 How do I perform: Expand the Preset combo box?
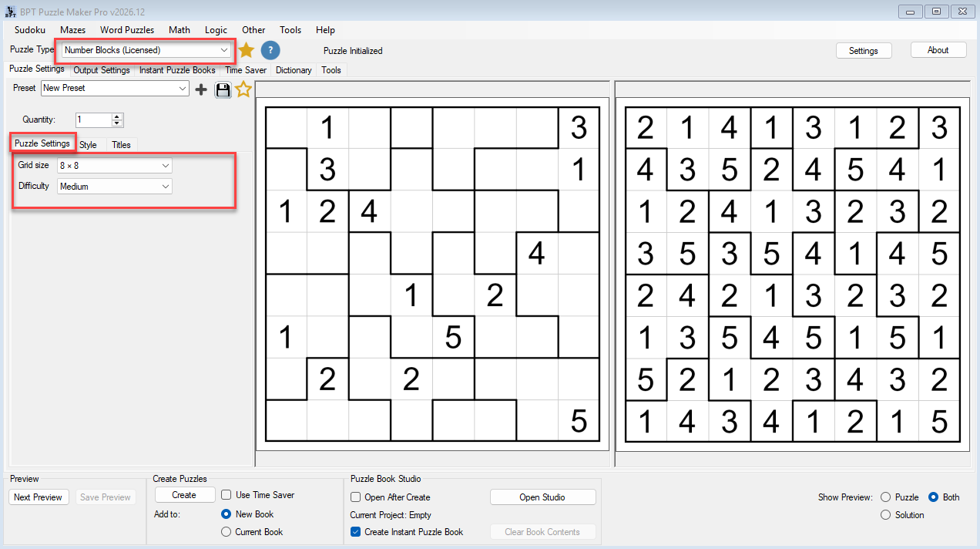(x=115, y=89)
